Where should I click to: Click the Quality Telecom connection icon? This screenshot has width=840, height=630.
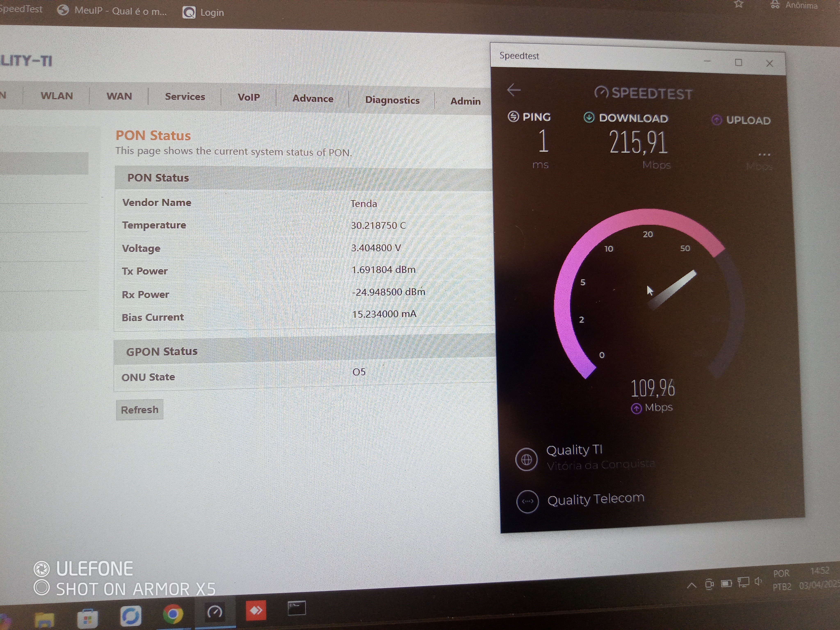tap(527, 501)
